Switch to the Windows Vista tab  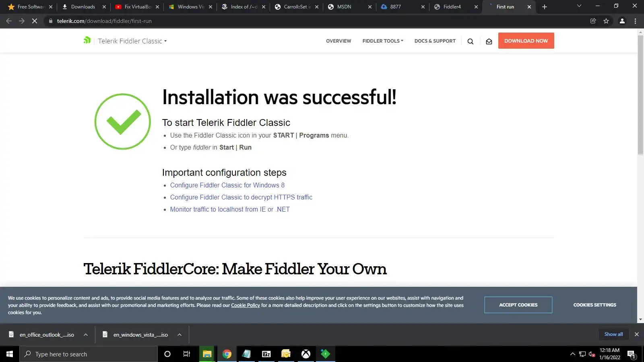coord(189,7)
